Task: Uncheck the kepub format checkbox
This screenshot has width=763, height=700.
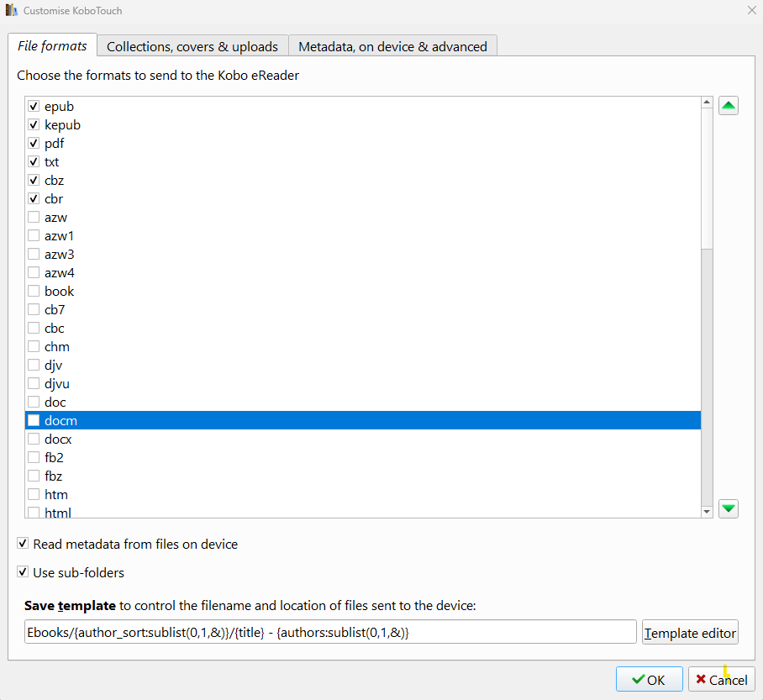Action: coord(34,124)
